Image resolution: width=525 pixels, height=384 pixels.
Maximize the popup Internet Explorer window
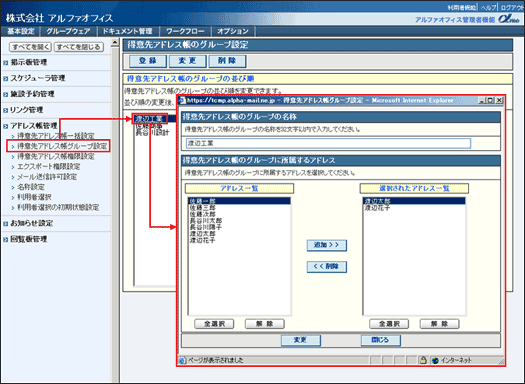pyautogui.click(x=490, y=100)
